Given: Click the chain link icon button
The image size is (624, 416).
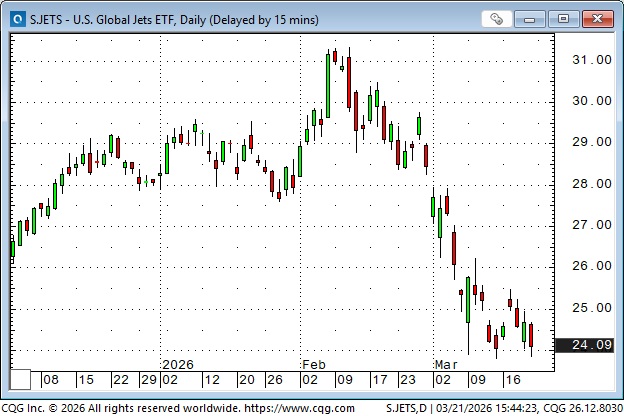Looking at the screenshot, I should coord(497,18).
